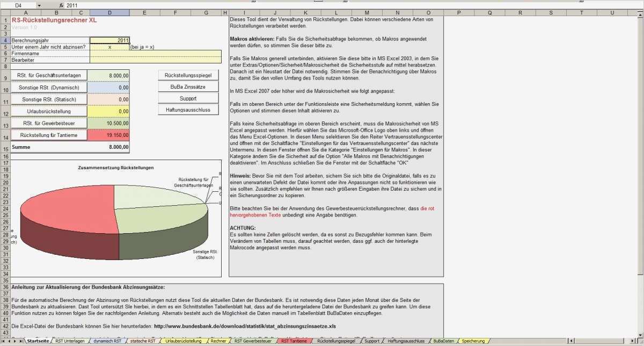Click the 'x' cell for nicht abzinsen
This screenshot has height=346, width=644.
click(109, 47)
